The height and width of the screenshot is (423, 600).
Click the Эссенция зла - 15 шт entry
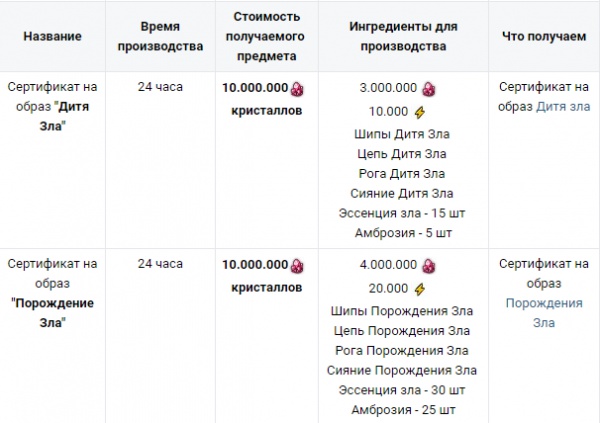point(402,213)
